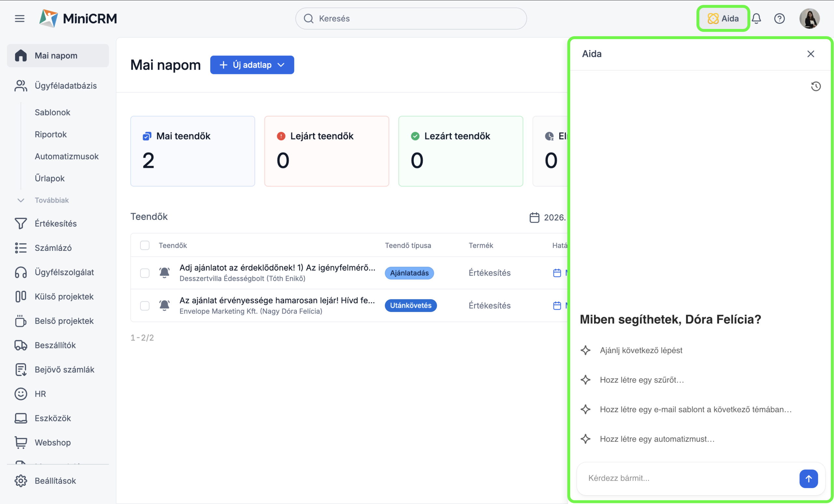Open Beállítások gear icon
Image resolution: width=834 pixels, height=504 pixels.
coord(21,481)
